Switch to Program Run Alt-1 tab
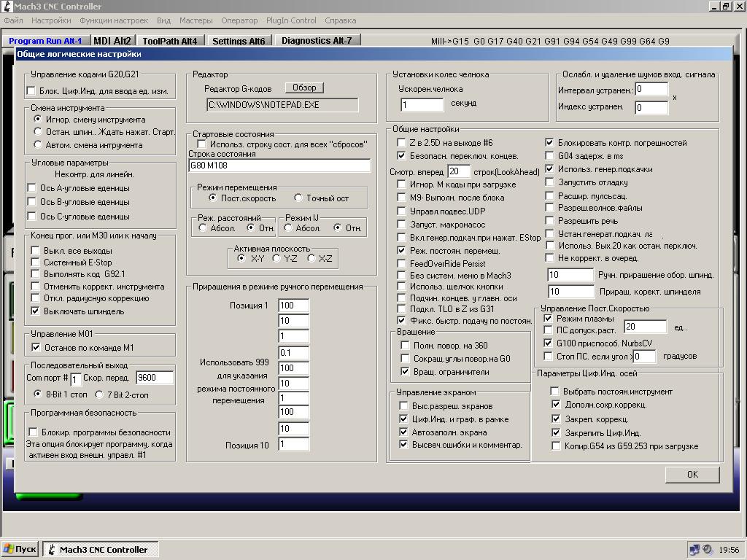747x560 pixels. pyautogui.click(x=45, y=41)
